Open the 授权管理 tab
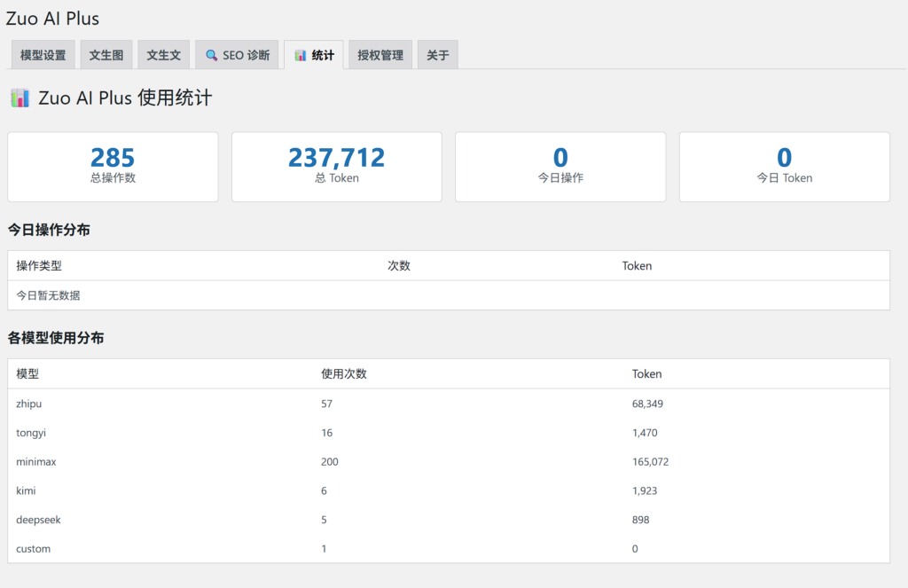The width and height of the screenshot is (908, 588). coord(380,55)
